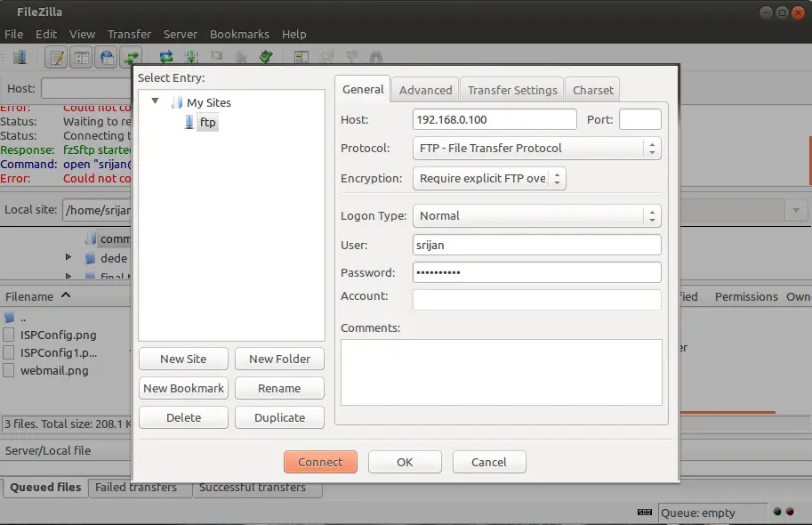This screenshot has height=525, width=812.
Task: Switch to the Charset tab
Action: coord(592,90)
